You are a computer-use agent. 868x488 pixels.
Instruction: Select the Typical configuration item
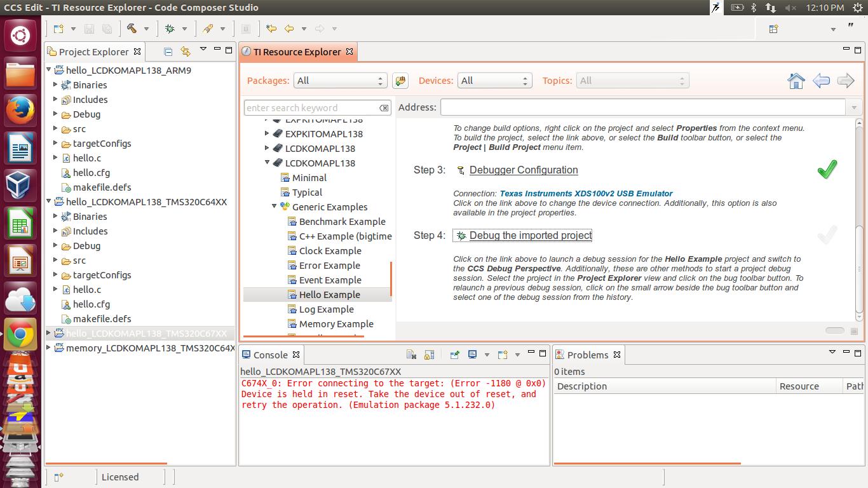tap(307, 193)
